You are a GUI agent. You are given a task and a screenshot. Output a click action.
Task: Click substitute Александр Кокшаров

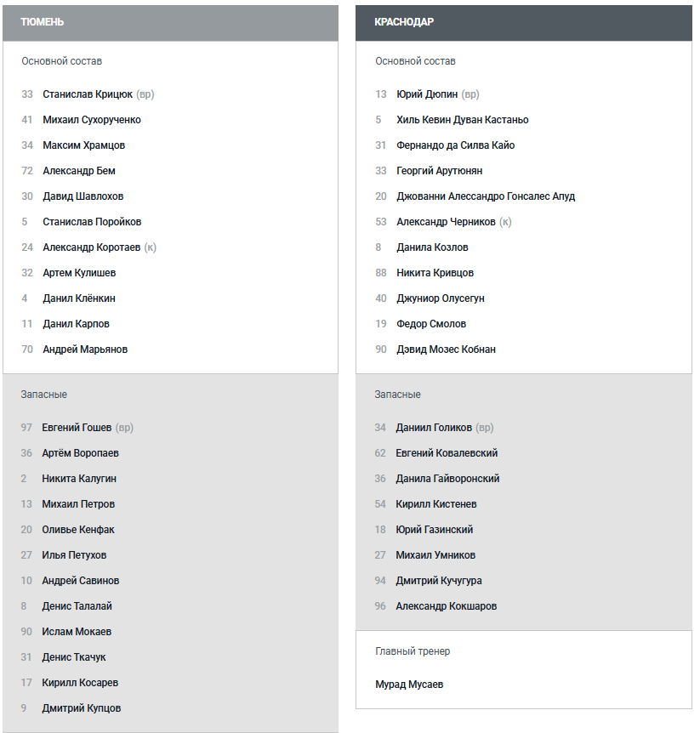(446, 606)
